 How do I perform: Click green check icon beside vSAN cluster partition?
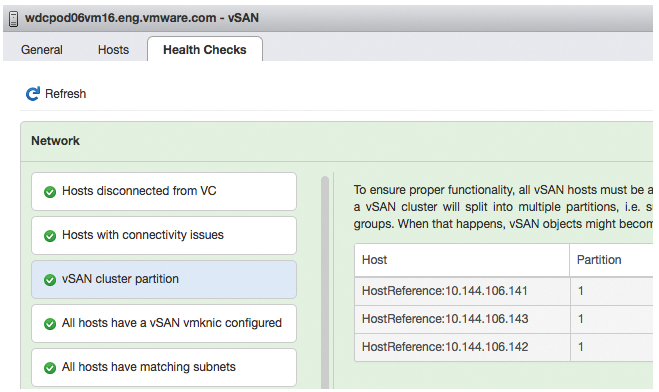(50, 280)
